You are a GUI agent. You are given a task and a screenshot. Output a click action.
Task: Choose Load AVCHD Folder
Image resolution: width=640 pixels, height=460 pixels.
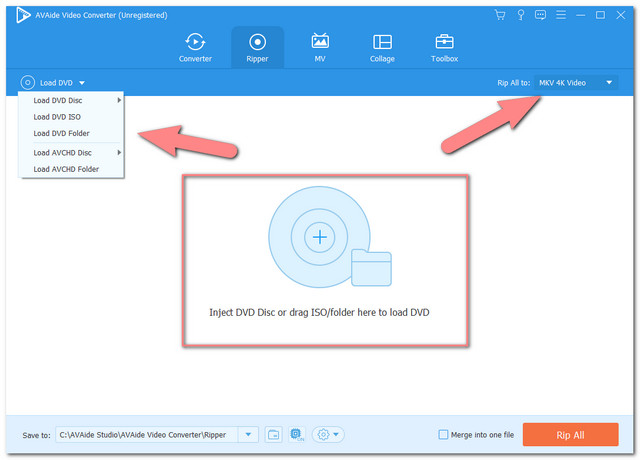[71, 169]
